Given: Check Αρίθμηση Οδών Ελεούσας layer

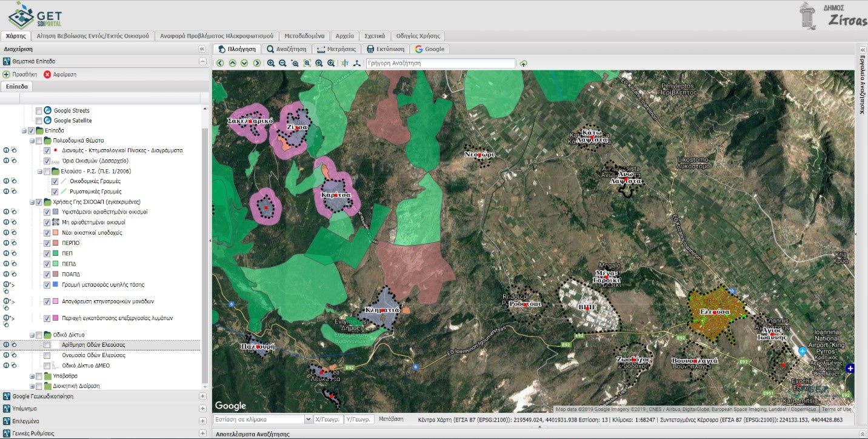Looking at the screenshot, I should tap(47, 345).
